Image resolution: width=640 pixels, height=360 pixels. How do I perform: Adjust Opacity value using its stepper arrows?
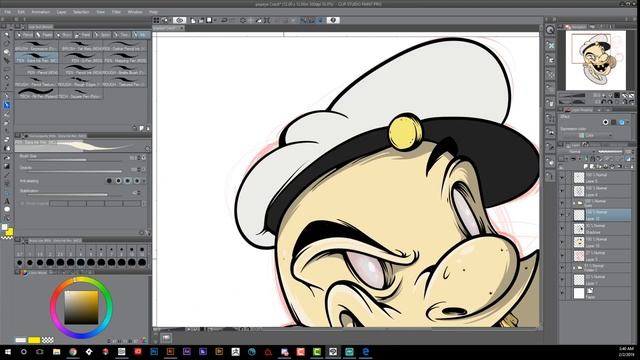click(139, 169)
